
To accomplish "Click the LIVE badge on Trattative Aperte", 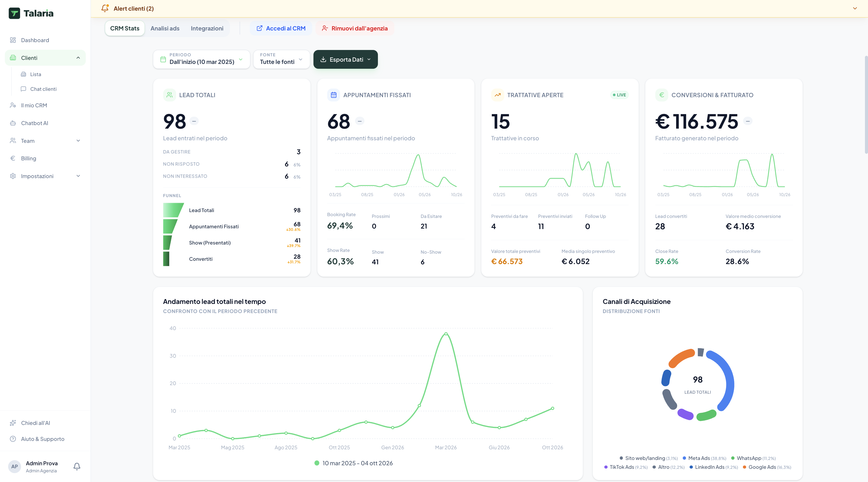I will point(619,95).
